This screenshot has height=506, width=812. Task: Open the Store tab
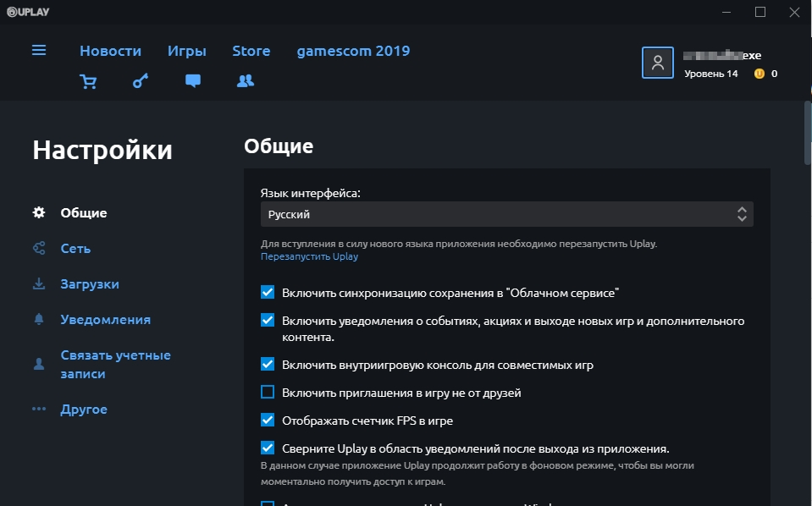(251, 51)
